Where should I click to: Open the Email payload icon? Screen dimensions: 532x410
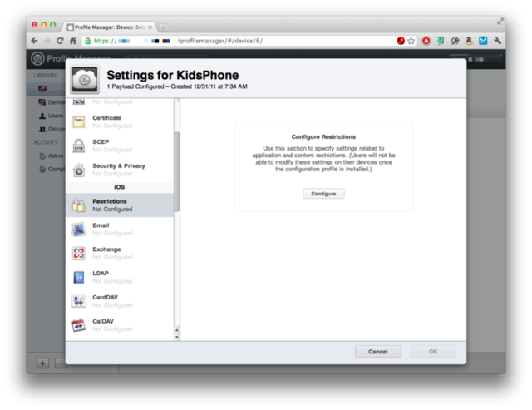pos(79,229)
